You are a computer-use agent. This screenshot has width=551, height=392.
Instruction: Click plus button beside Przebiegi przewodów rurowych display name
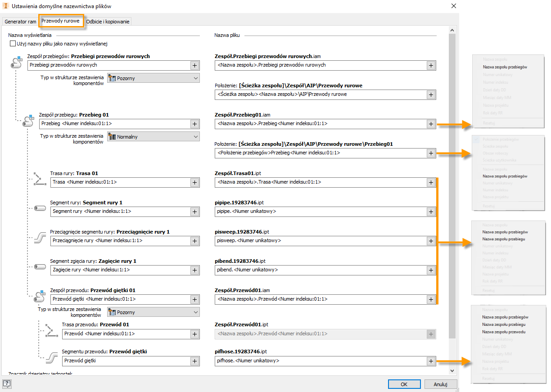click(x=194, y=65)
